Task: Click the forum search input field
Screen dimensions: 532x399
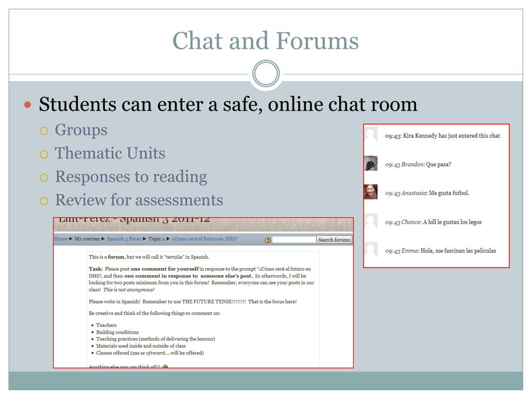Action: 294,240
